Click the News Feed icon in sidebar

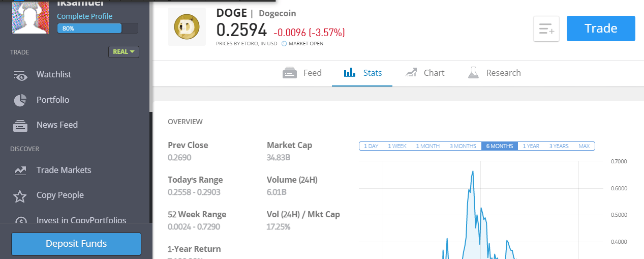click(x=20, y=126)
